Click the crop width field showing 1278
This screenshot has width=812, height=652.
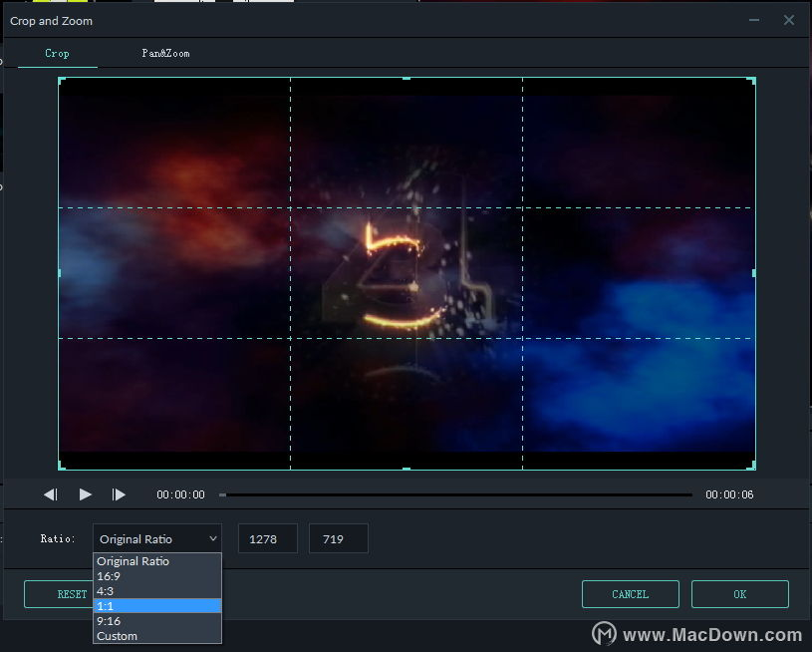pos(268,538)
